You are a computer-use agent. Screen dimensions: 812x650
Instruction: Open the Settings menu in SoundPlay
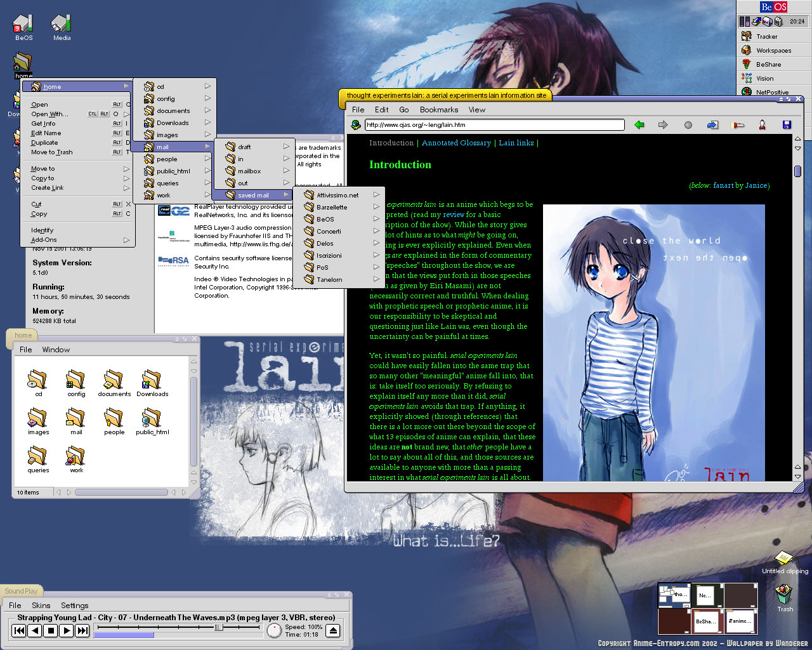(x=75, y=606)
